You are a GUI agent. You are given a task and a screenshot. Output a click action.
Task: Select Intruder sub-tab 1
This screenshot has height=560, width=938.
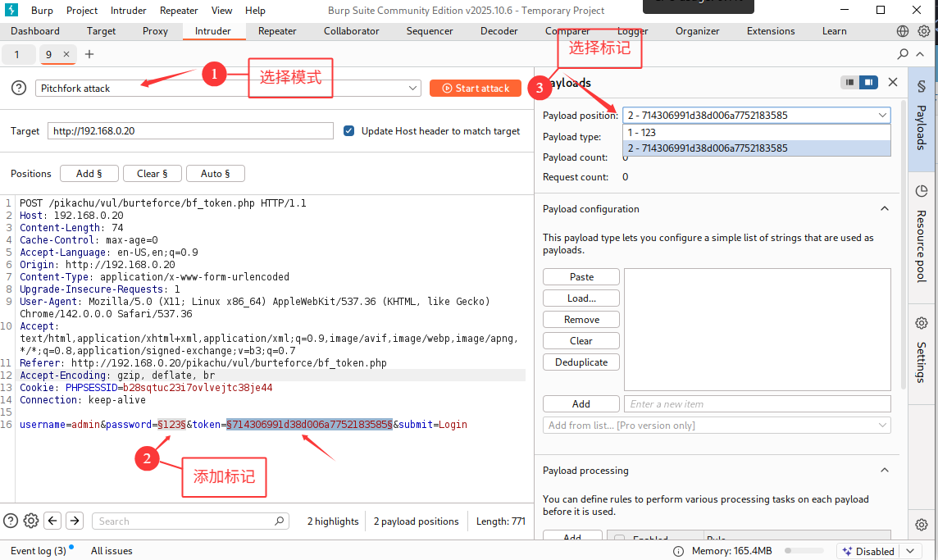[x=16, y=54]
